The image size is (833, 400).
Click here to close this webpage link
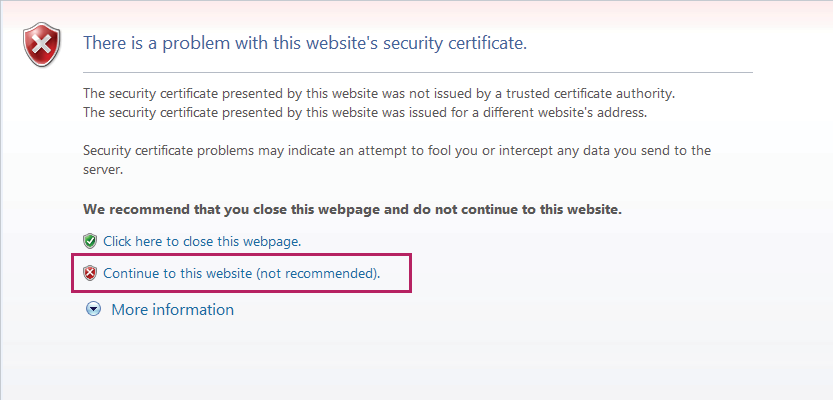202,242
